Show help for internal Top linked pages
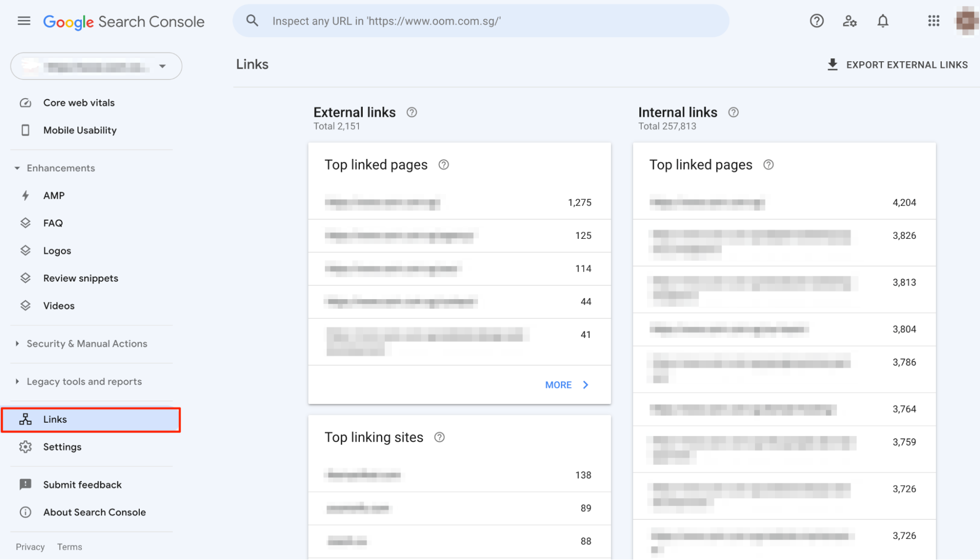 tap(769, 165)
